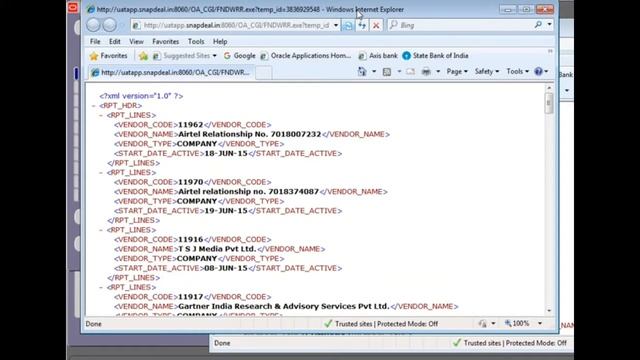Click vendor code value 11962

point(191,125)
